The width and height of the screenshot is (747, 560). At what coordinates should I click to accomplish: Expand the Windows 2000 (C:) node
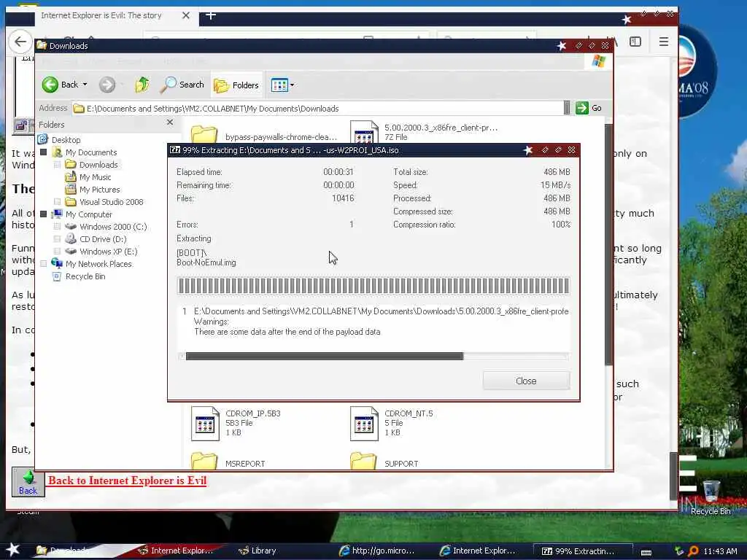[x=57, y=227]
